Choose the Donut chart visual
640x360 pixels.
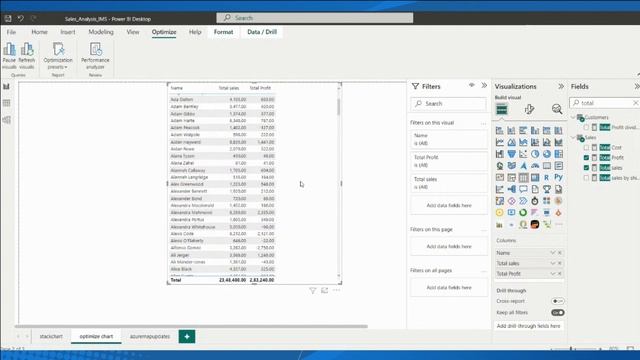(547, 154)
